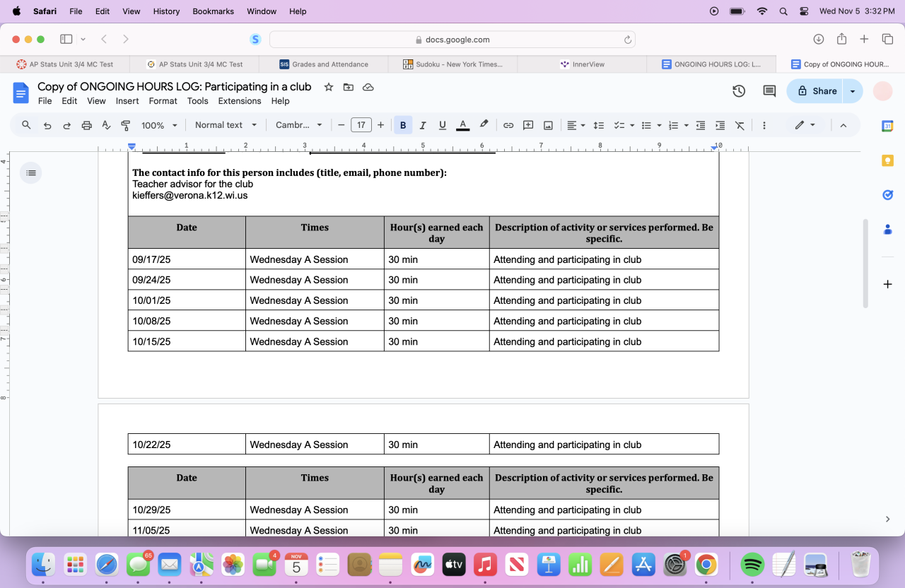Switch to Grades and Attendance tab
Screen dimensions: 905x588
[x=324, y=64]
